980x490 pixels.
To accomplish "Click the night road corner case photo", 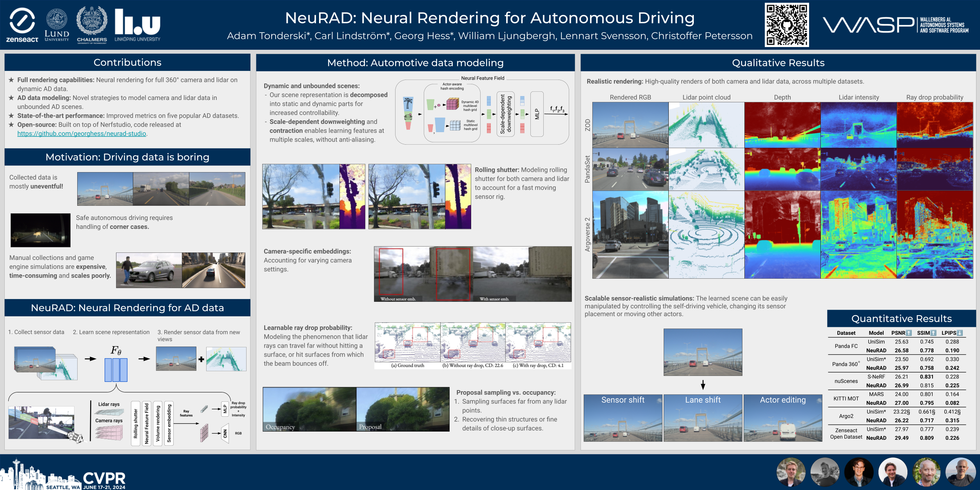I will [40, 230].
